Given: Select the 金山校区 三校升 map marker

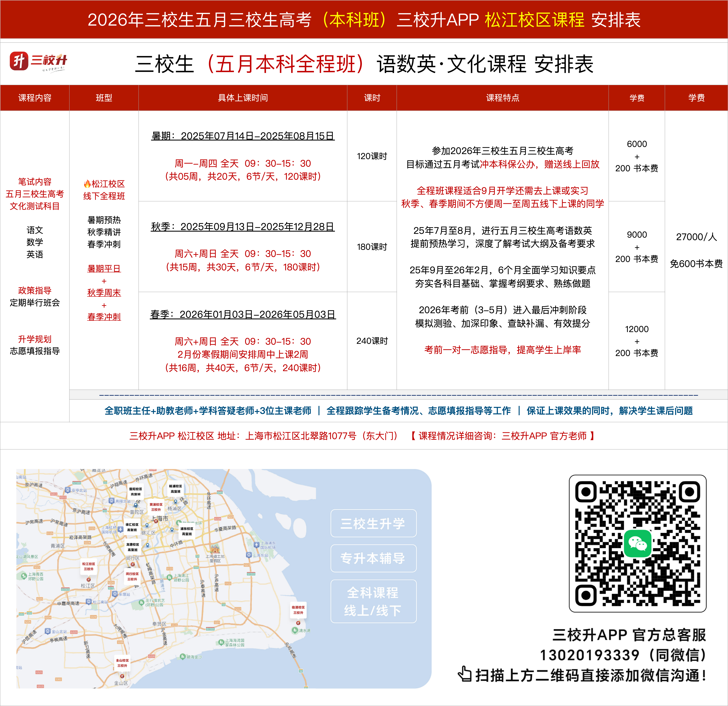Looking at the screenshot, I should 122,663.
